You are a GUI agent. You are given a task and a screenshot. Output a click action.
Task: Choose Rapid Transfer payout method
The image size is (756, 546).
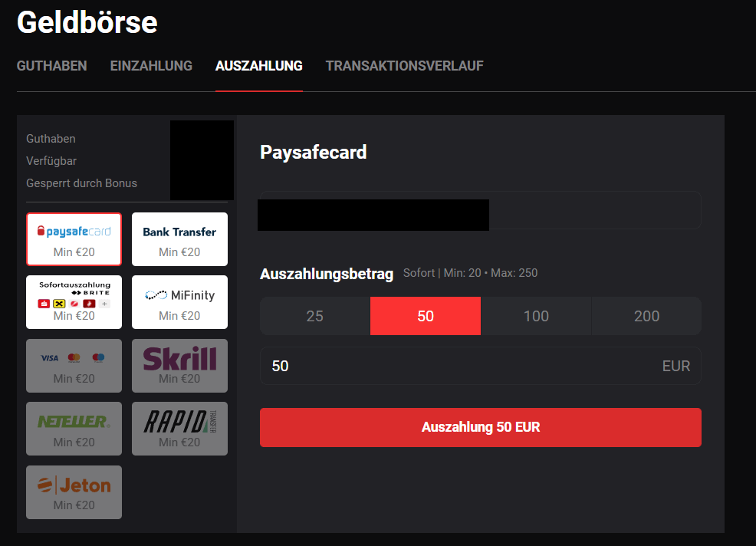click(179, 429)
